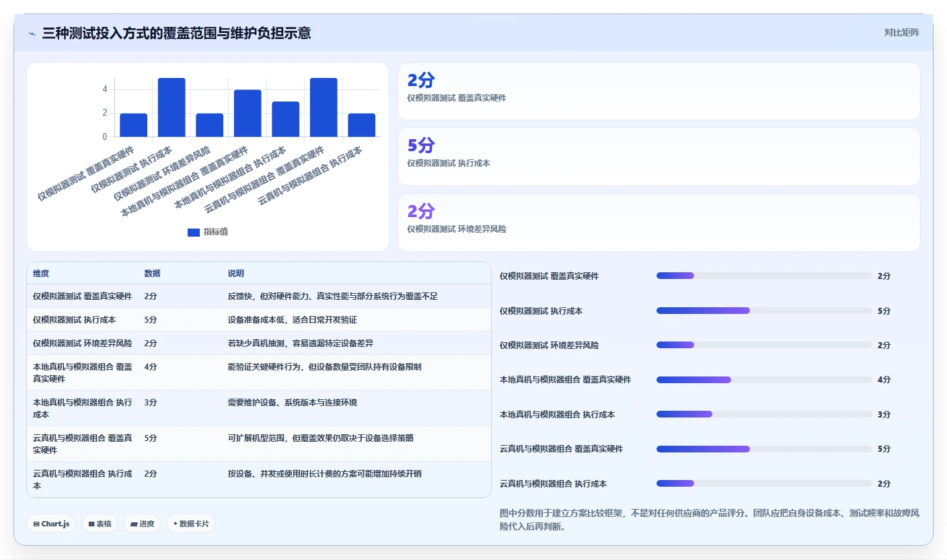Toggle the 指标值 legend color box
Image resolution: width=947 pixels, height=560 pixels.
194,232
